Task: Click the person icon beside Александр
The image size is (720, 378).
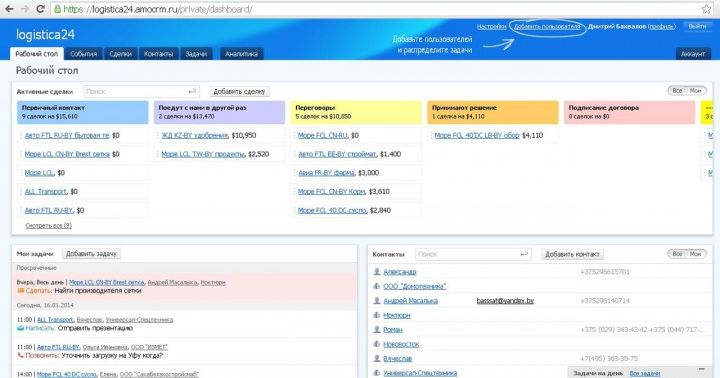Action: click(377, 272)
